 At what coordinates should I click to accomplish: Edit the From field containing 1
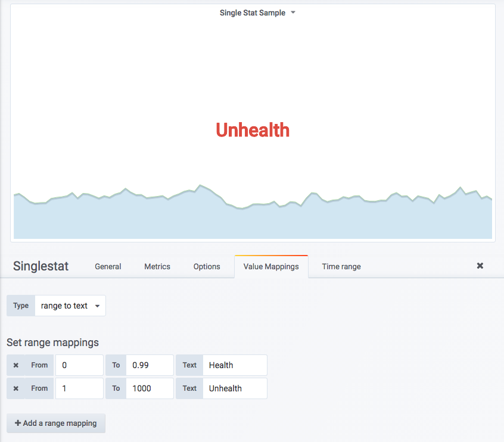pos(79,388)
